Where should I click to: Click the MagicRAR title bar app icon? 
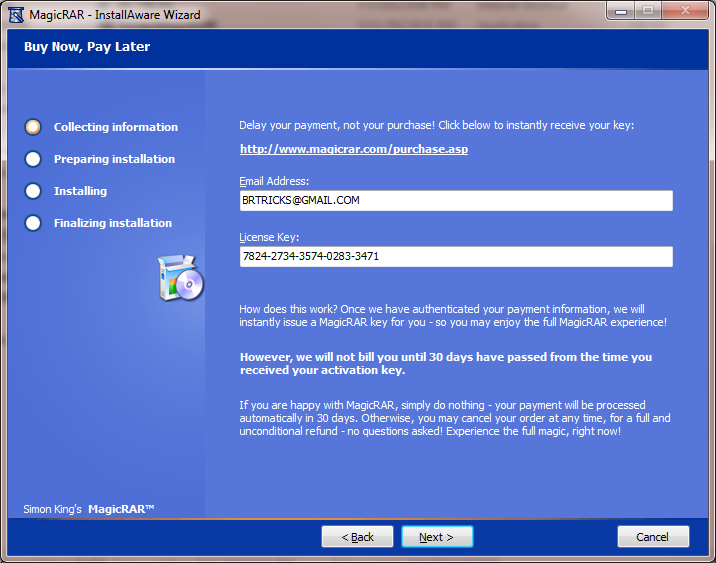point(16,15)
